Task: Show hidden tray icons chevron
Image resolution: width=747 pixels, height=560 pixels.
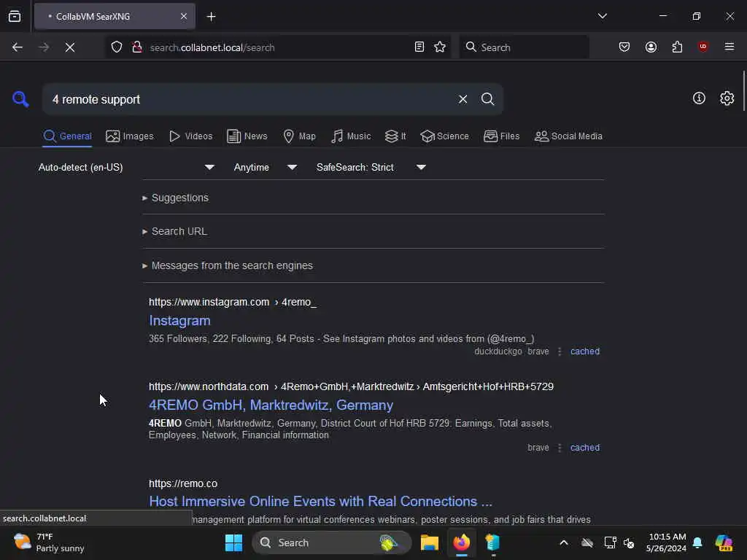Action: 564,542
